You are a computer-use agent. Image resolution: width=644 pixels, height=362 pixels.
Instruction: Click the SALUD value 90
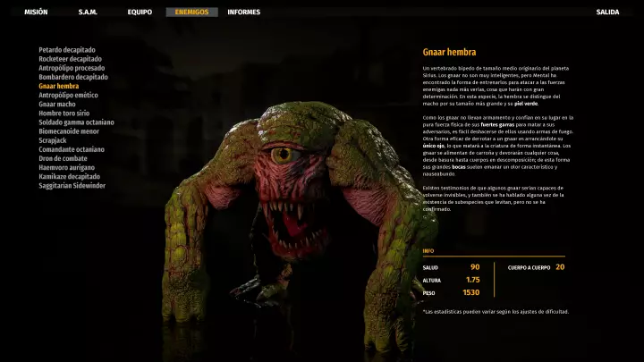pos(475,267)
